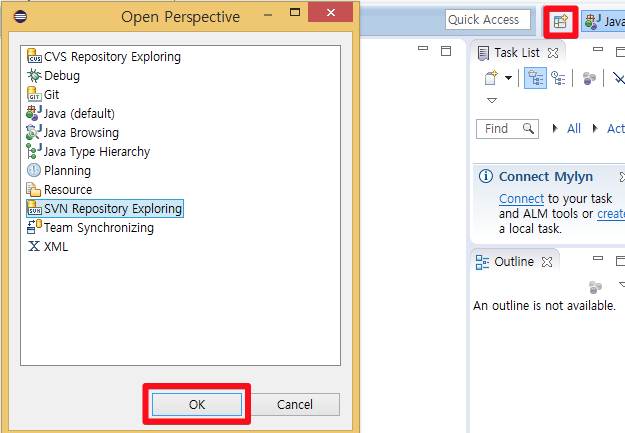The height and width of the screenshot is (433, 625).
Task: Click the XML perspective icon
Action: pyautogui.click(x=34, y=246)
